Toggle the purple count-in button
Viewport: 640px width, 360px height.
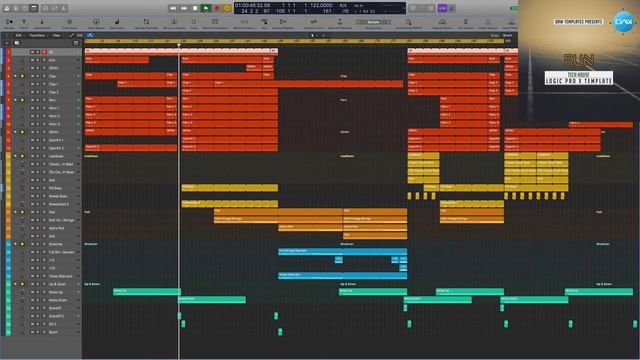point(442,8)
